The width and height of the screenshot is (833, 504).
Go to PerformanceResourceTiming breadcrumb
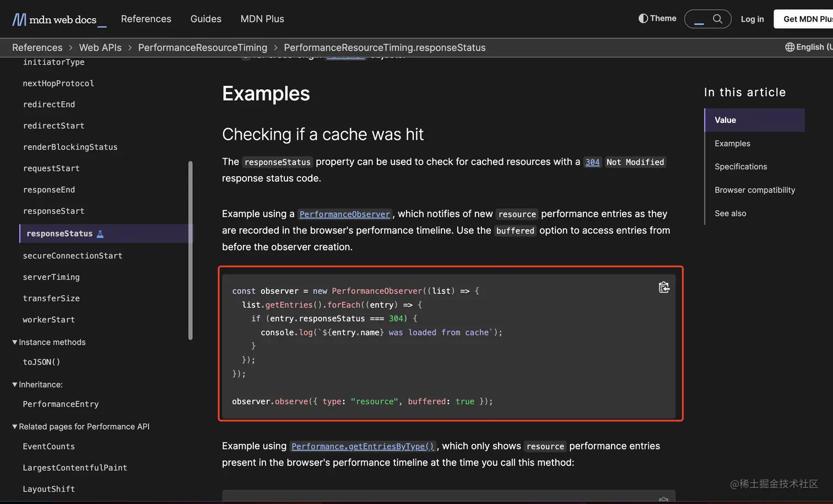[202, 47]
